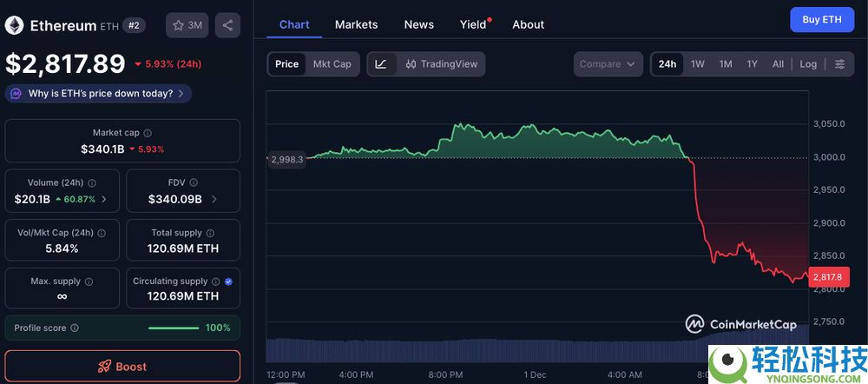Open the Yield tab
This screenshot has height=384, width=868.
pos(475,24)
